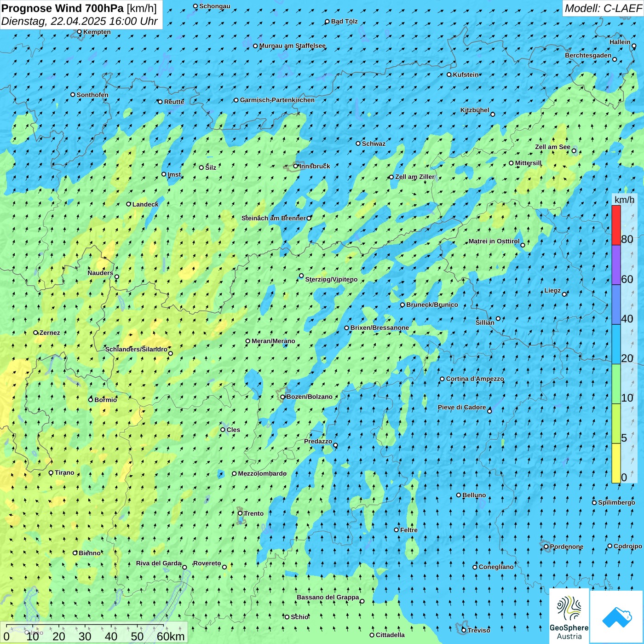
Task: Click the 'Steinach am Brenner' label
Action: [274, 218]
